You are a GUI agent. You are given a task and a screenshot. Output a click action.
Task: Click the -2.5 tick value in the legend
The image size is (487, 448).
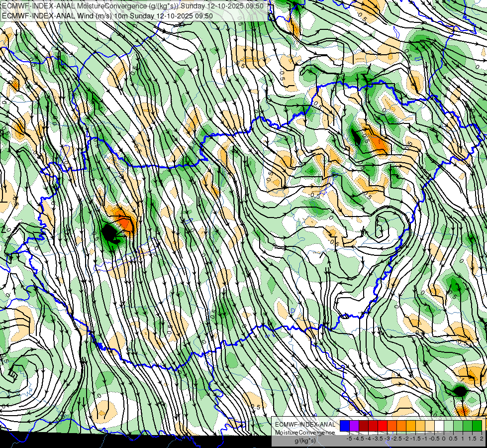(x=396, y=439)
